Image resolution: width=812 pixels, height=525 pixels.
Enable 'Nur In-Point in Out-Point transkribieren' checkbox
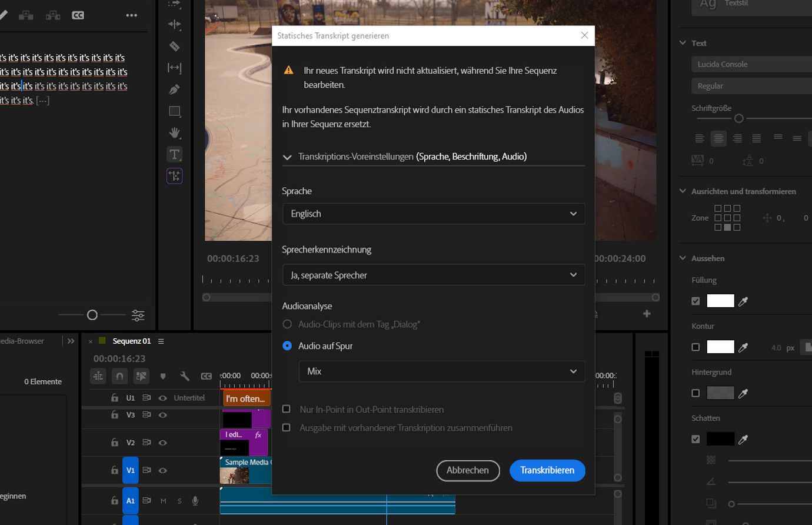pyautogui.click(x=287, y=409)
